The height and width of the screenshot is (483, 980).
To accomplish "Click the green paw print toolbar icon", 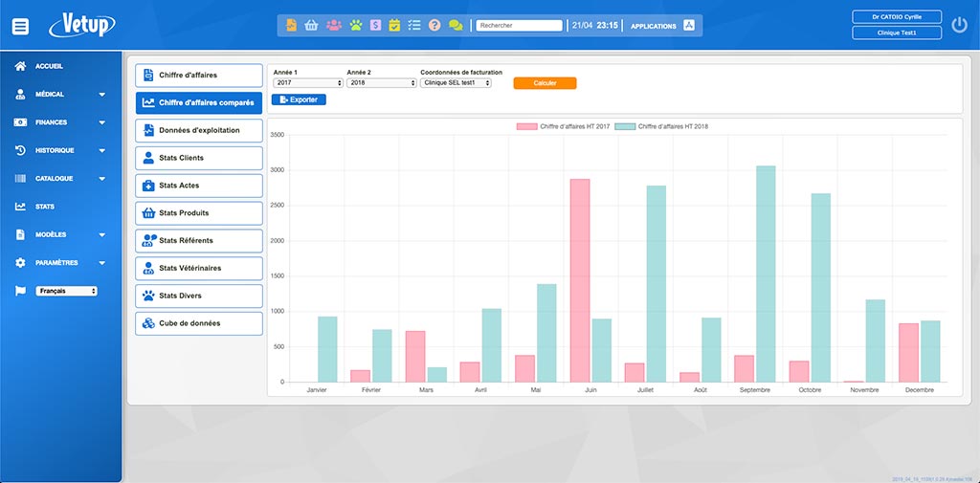I will (355, 26).
